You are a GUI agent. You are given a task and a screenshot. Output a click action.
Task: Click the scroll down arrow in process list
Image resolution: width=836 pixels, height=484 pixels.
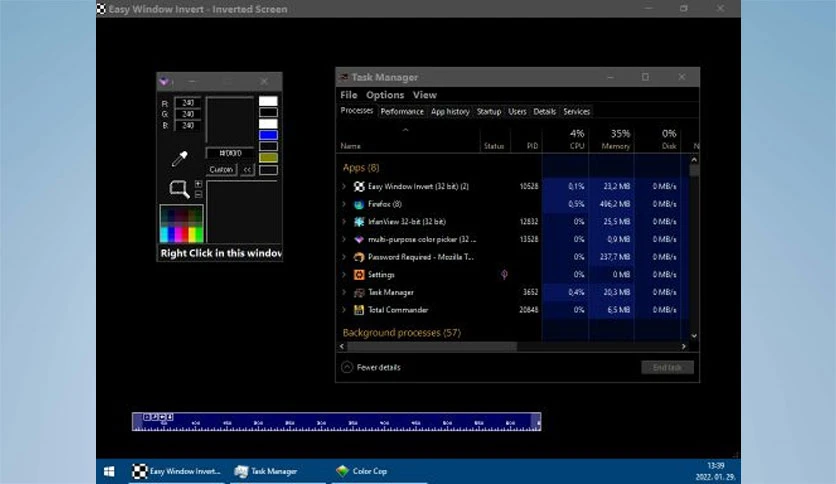pos(694,336)
